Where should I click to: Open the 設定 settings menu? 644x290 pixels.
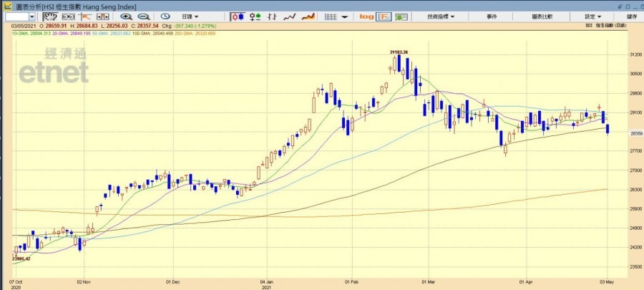[x=592, y=16]
